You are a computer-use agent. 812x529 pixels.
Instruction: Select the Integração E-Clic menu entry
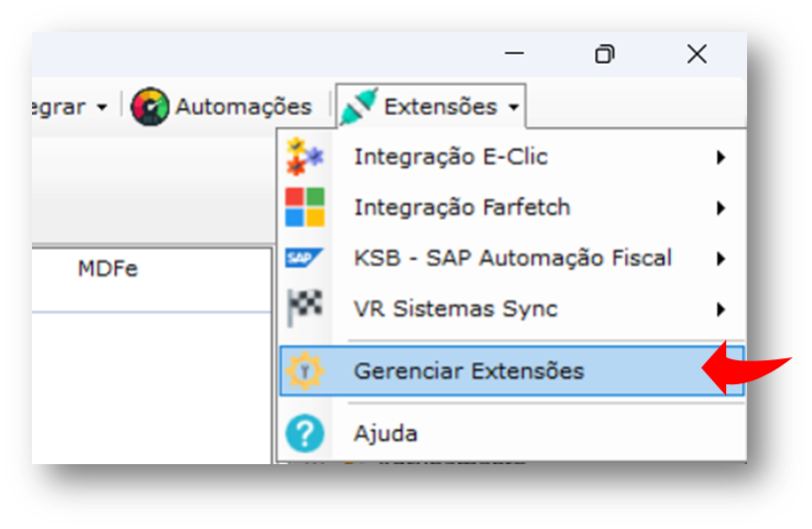(511, 157)
